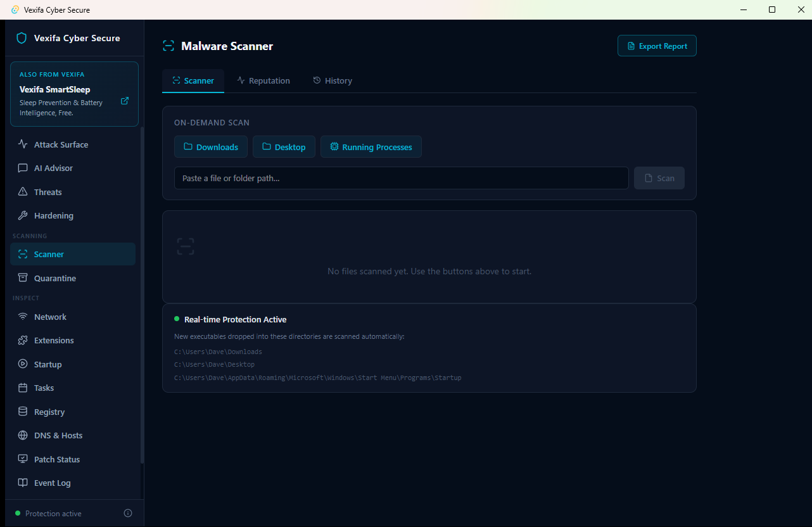
Task: Focus the file or folder path field
Action: point(402,178)
